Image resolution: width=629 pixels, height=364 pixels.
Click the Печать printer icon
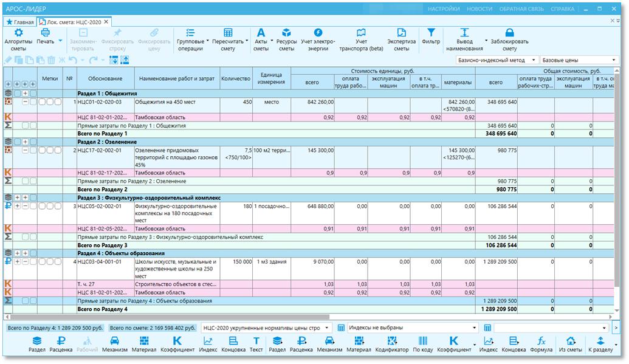46,33
